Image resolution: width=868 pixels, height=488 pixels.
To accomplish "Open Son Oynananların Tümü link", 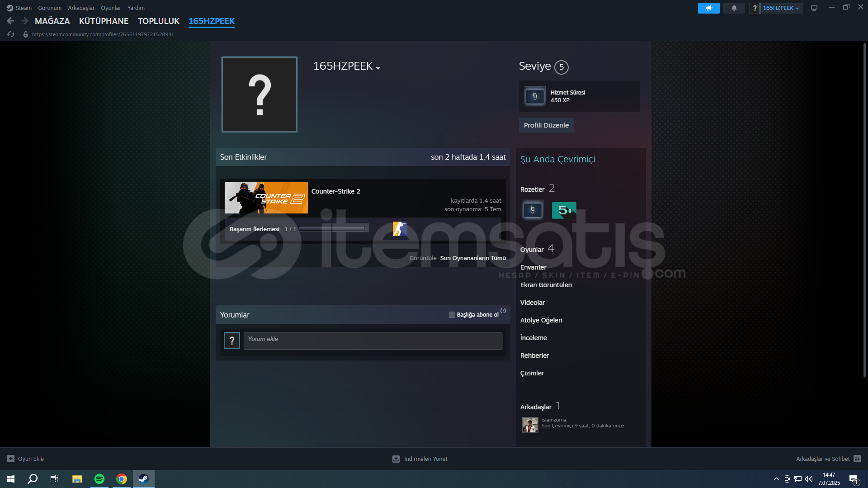I will click(473, 258).
